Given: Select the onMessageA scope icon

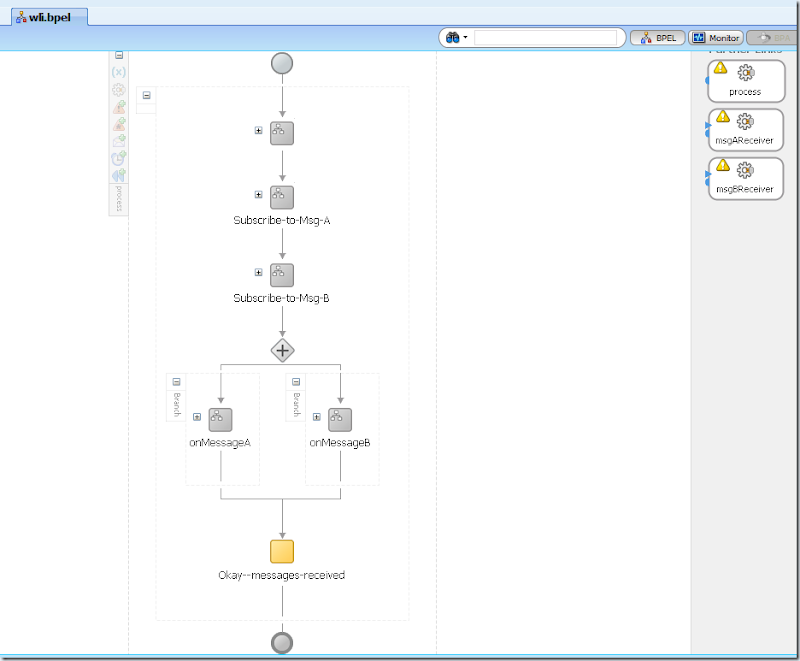Looking at the screenshot, I should (x=220, y=420).
